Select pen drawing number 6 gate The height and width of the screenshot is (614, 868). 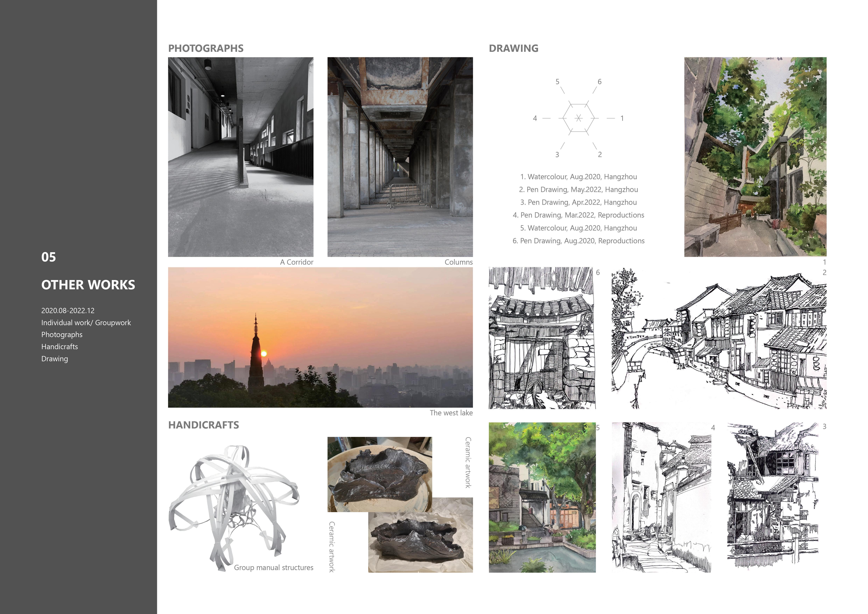(542, 338)
